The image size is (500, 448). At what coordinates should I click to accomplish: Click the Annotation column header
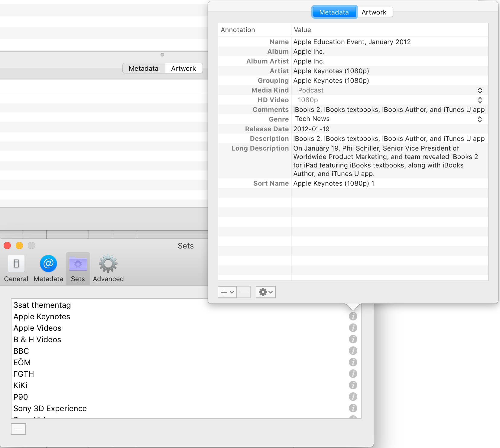tap(255, 30)
